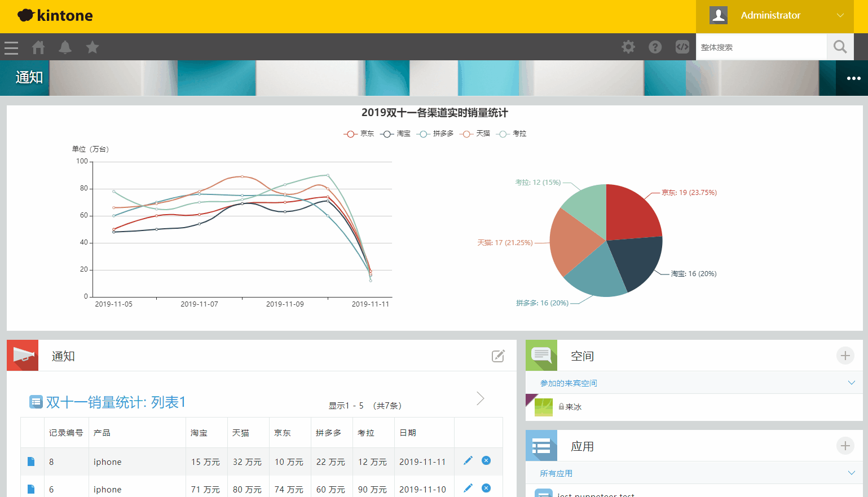This screenshot has width=868, height=497.
Task: Edit record 6 with pencil icon
Action: pyautogui.click(x=468, y=488)
